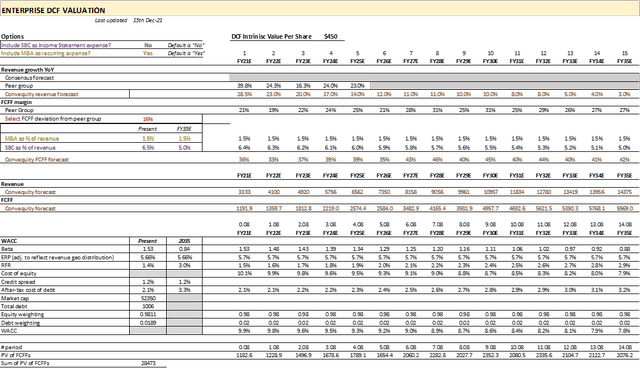Select the Market cap value cell
The image size is (640, 368).
click(x=148, y=298)
